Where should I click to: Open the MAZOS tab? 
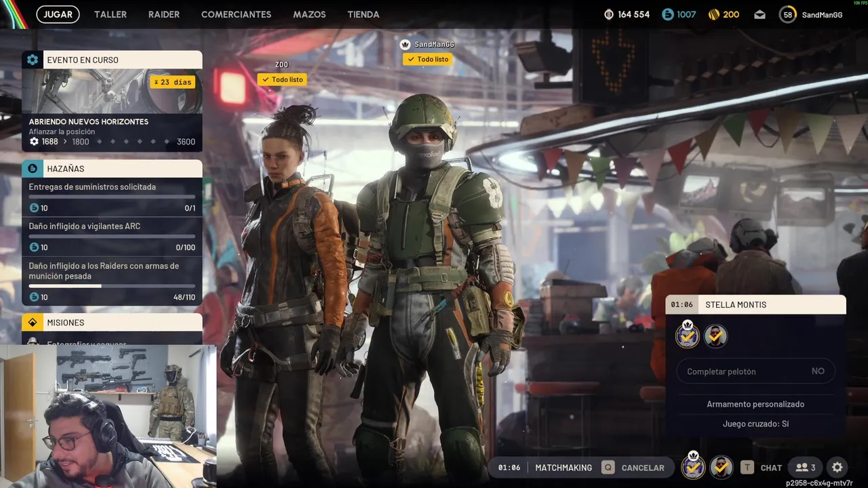[309, 14]
